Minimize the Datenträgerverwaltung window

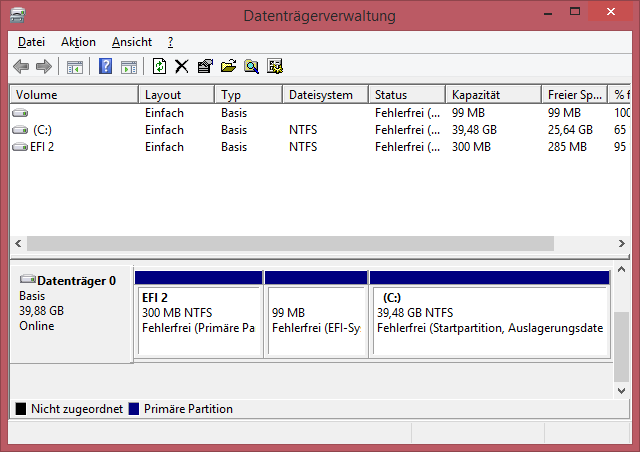click(548, 12)
